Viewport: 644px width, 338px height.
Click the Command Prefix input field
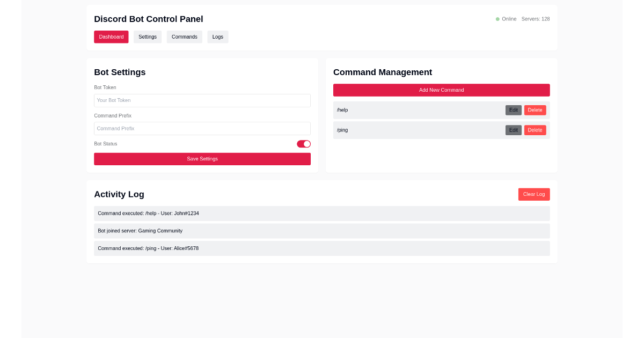click(x=202, y=128)
